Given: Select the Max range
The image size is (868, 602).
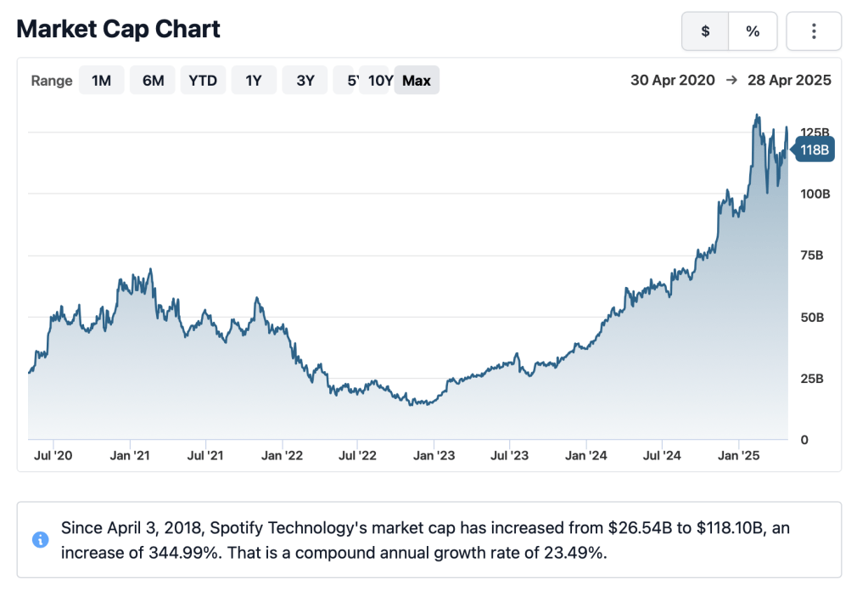Looking at the screenshot, I should [417, 81].
